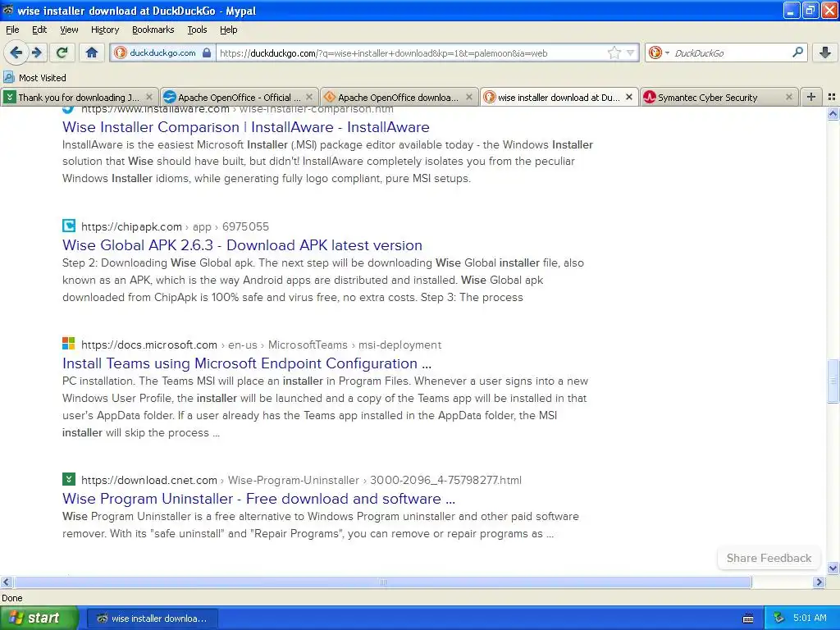The image size is (840, 630).
Task: Select the wise installer taskbar button
Action: pyautogui.click(x=152, y=619)
